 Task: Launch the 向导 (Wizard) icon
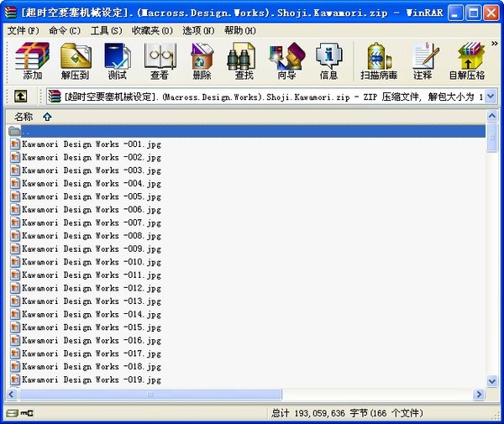tap(286, 61)
